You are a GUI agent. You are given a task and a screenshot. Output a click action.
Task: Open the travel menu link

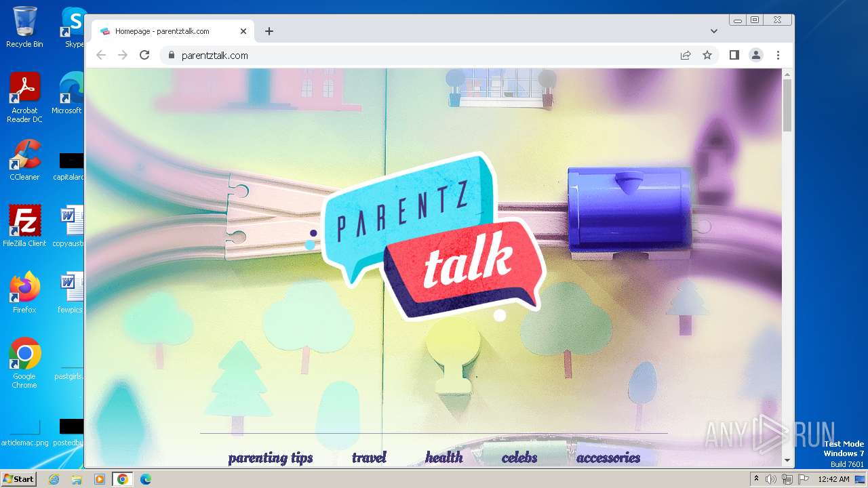[369, 458]
